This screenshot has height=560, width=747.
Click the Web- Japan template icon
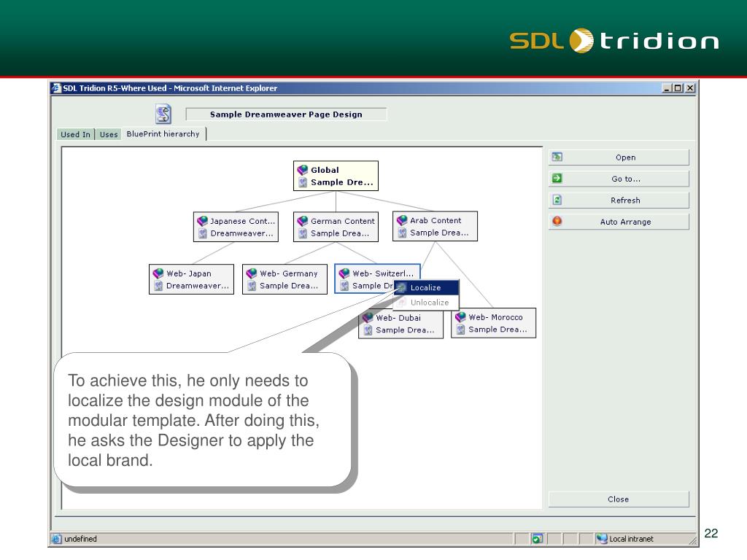[x=158, y=286]
